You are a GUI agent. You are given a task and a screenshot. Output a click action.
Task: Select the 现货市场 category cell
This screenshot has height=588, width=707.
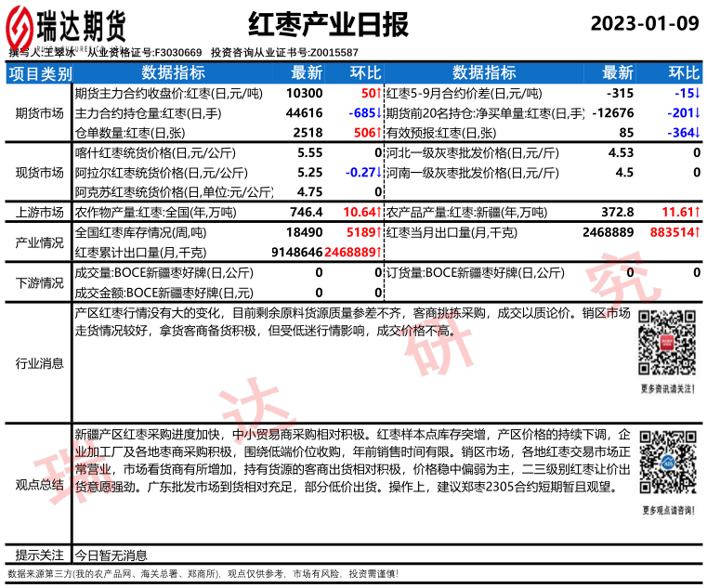point(39,173)
